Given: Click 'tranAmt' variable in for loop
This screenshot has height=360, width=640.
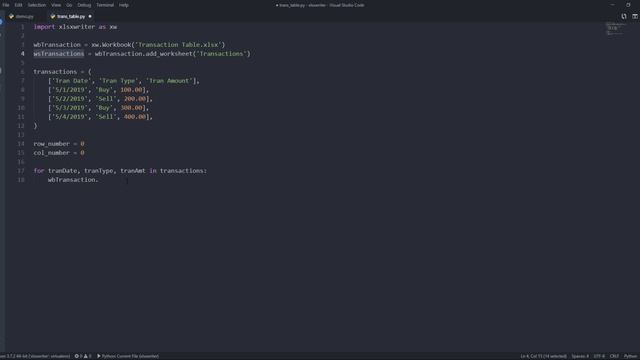Looking at the screenshot, I should pos(133,171).
